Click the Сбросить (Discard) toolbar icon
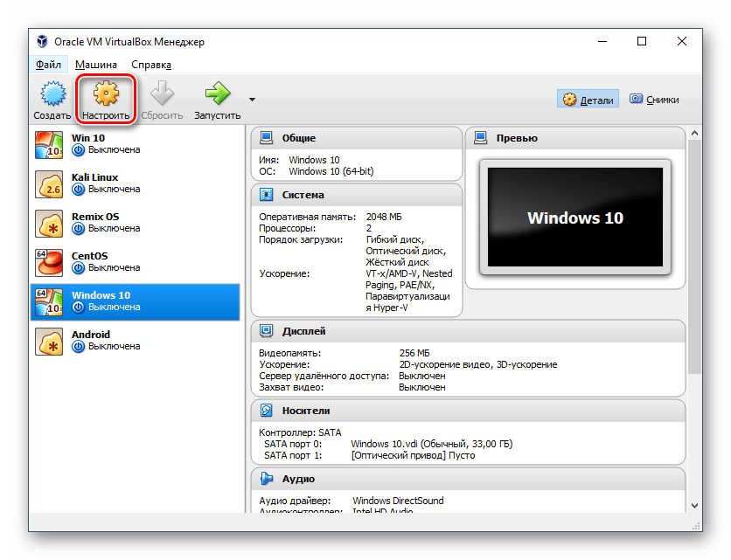This screenshot has height=560, width=731. pos(161,93)
